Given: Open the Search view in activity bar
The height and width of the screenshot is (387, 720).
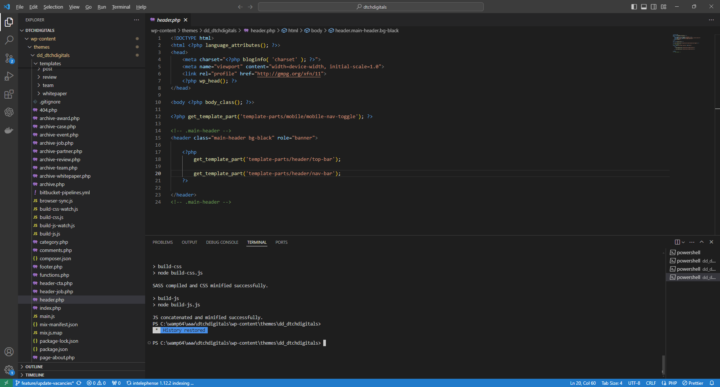Looking at the screenshot, I should (9, 40).
